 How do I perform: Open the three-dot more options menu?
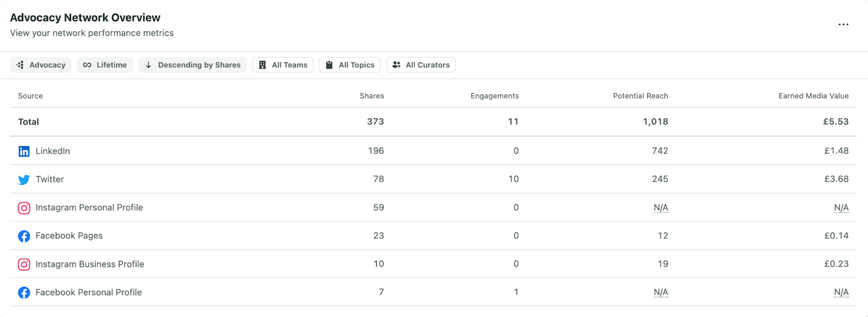843,24
